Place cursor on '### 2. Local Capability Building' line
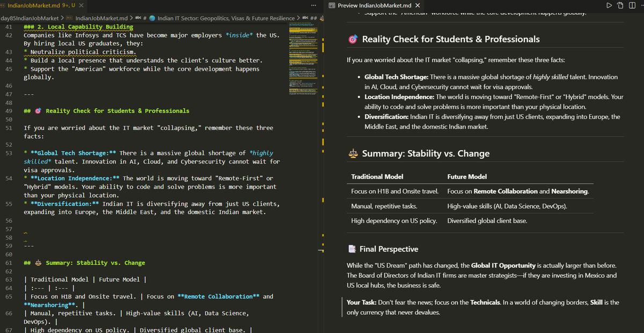 tap(78, 27)
